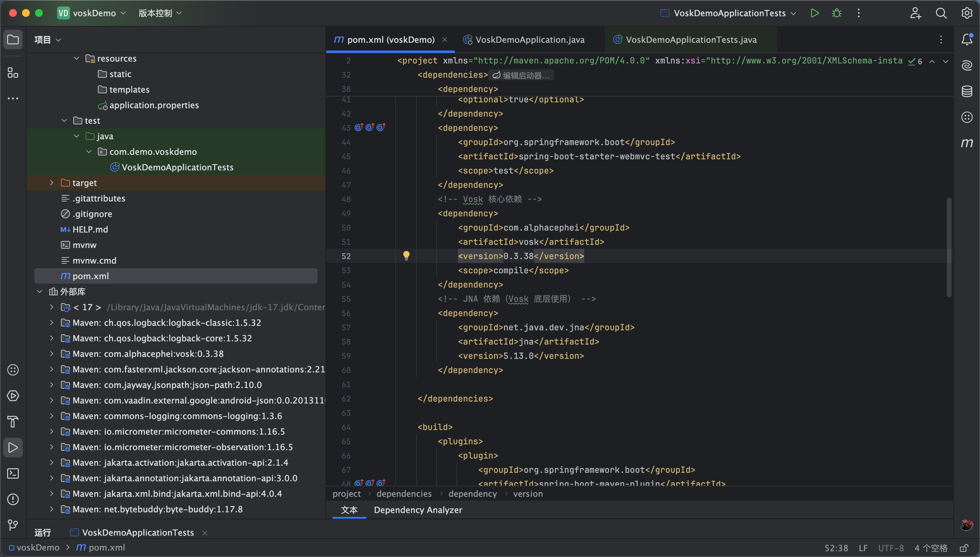Click the Debug bug icon

[x=836, y=13]
